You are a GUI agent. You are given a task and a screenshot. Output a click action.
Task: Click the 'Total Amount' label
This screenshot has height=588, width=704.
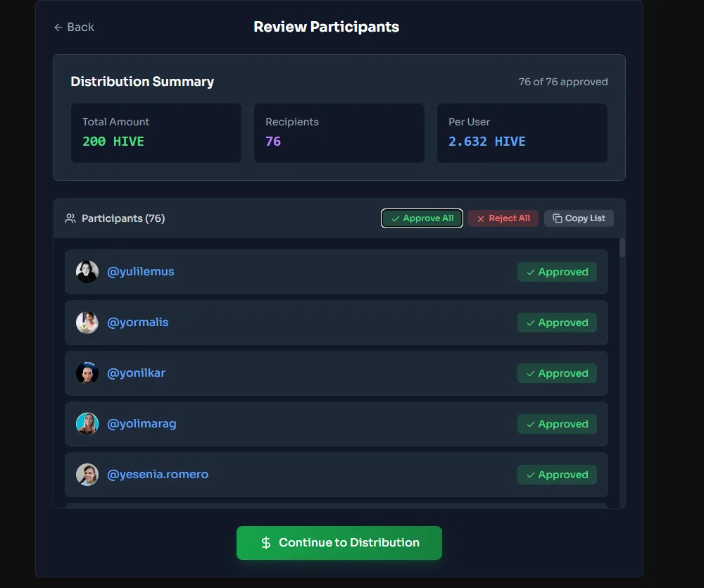[116, 122]
